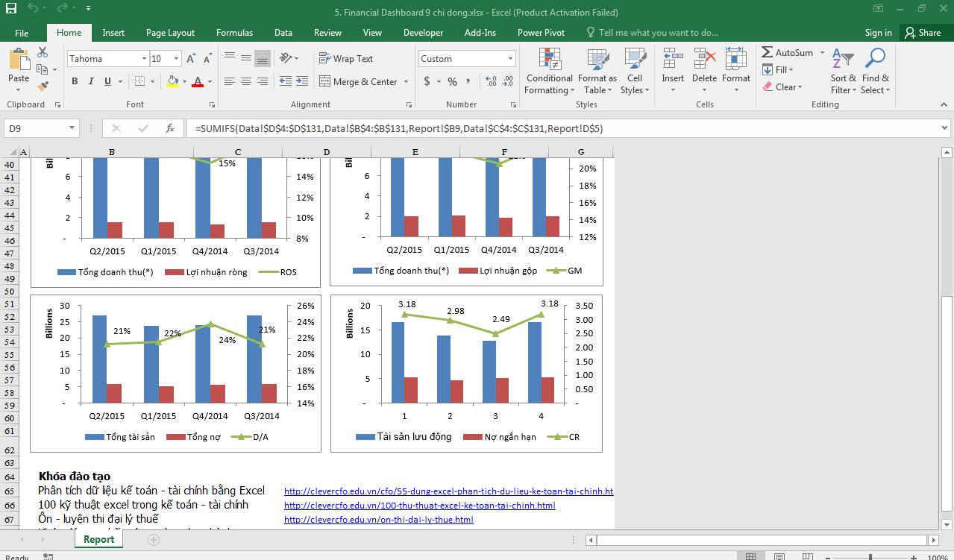954x560 pixels.
Task: Open Conditional Formatting menu
Action: tap(549, 72)
